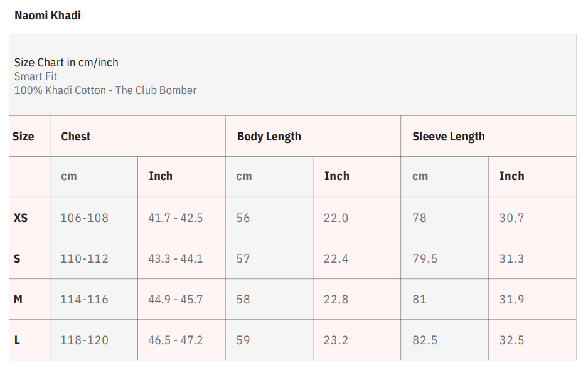Click the Sleeve Length column header
The width and height of the screenshot is (588, 368).
tap(449, 137)
